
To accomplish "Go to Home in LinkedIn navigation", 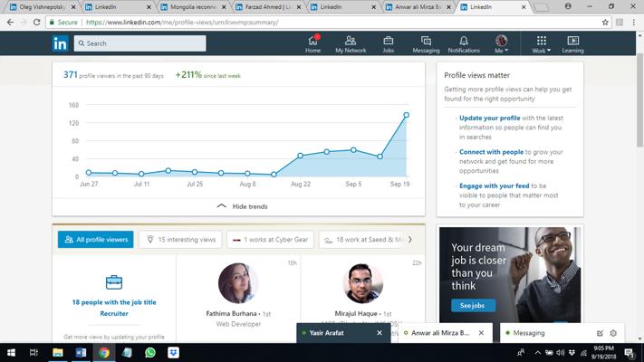I will (x=313, y=44).
